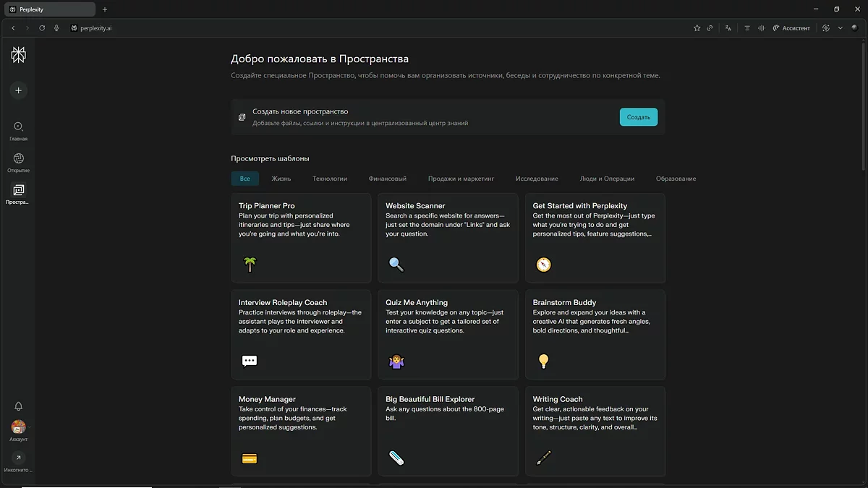The width and height of the screenshot is (868, 488).
Task: Open the Главная search icon in sidebar
Action: pos(18,127)
